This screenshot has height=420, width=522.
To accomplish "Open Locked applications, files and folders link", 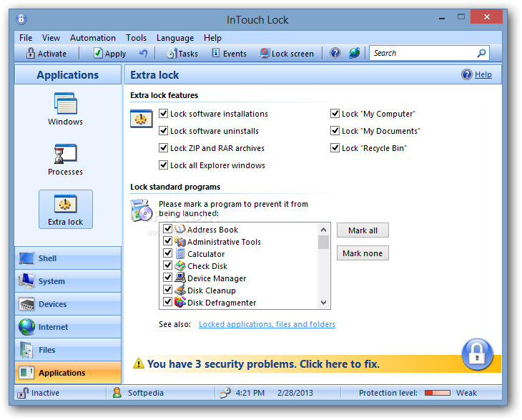I will [x=267, y=324].
